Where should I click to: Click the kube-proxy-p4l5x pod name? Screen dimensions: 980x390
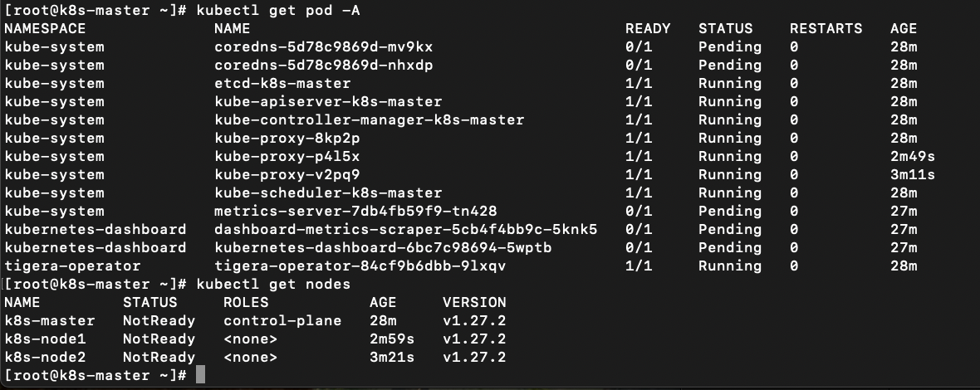point(287,156)
